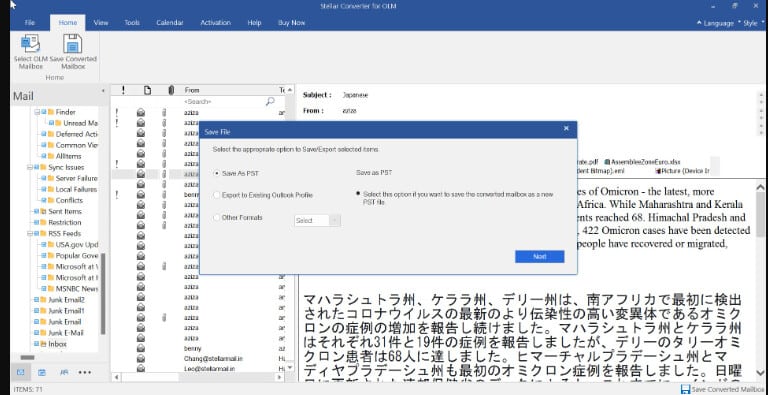The width and height of the screenshot is (768, 395).
Task: Click the Inbox folder icon
Action: [x=43, y=344]
